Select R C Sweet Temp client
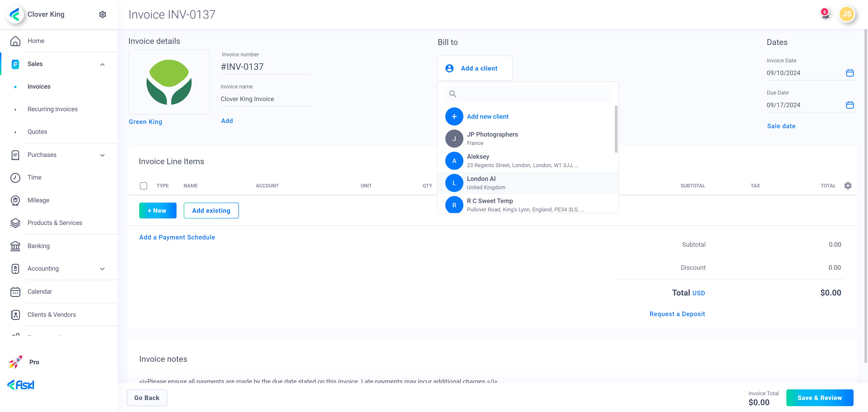 [x=528, y=204]
